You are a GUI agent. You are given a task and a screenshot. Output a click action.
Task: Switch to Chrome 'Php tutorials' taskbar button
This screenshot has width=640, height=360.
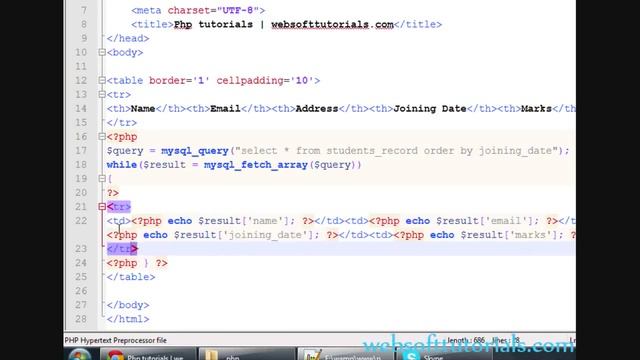pos(148,355)
